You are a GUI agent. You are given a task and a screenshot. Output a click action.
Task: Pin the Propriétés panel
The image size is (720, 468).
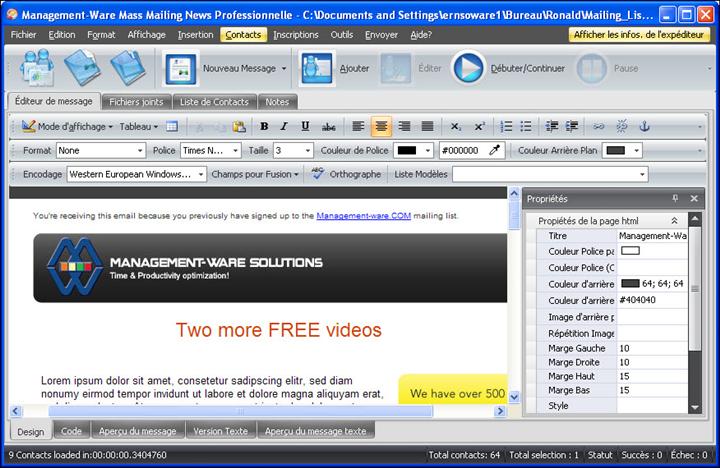[675, 198]
